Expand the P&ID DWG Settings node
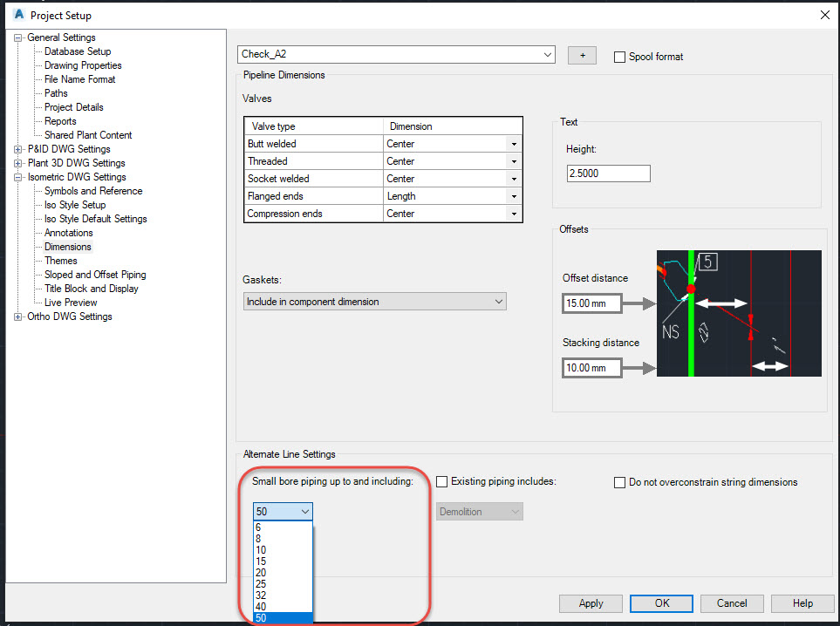This screenshot has width=840, height=626. tap(17, 149)
